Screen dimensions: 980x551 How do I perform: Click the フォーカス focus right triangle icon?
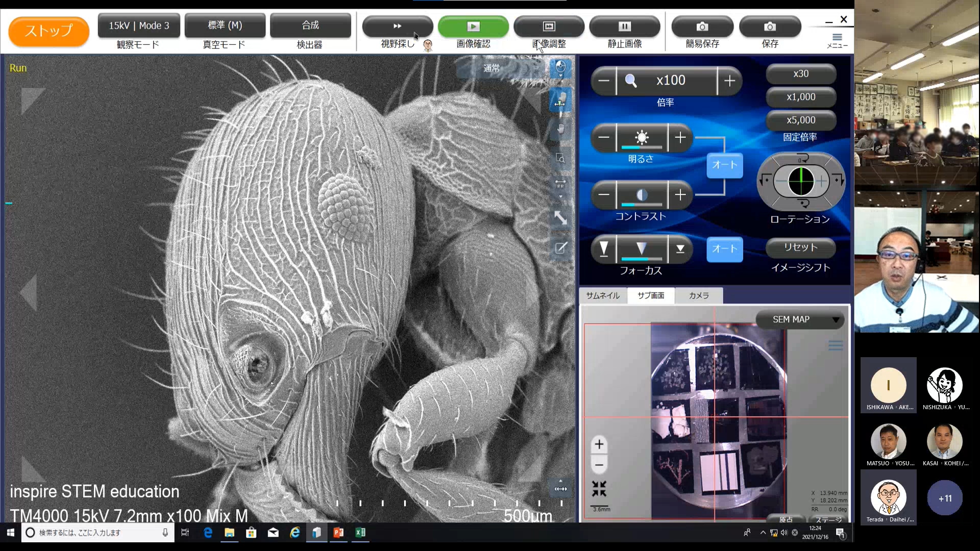tap(680, 249)
